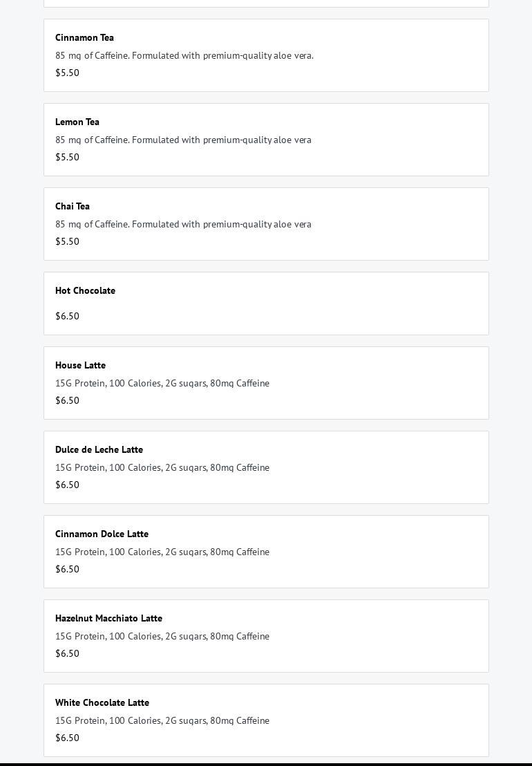532x766 pixels.
Task: Pick the Cinnamon Dolce Latte title
Action: pos(102,534)
